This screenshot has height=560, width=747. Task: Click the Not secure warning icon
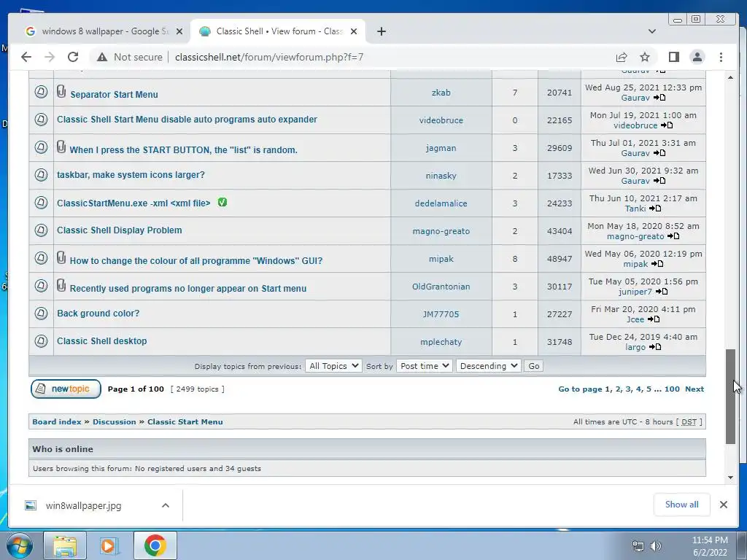pos(102,57)
